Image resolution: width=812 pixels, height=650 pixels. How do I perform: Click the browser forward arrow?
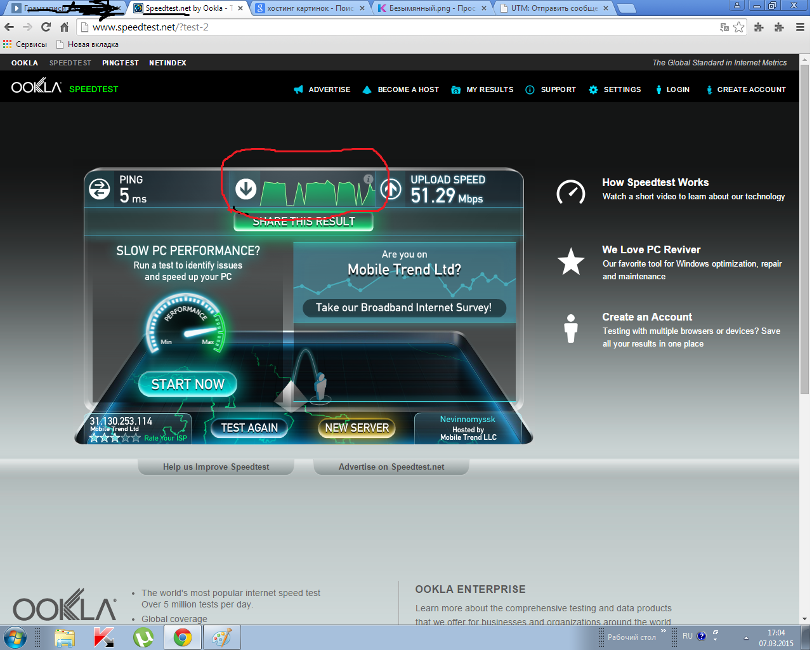(27, 27)
